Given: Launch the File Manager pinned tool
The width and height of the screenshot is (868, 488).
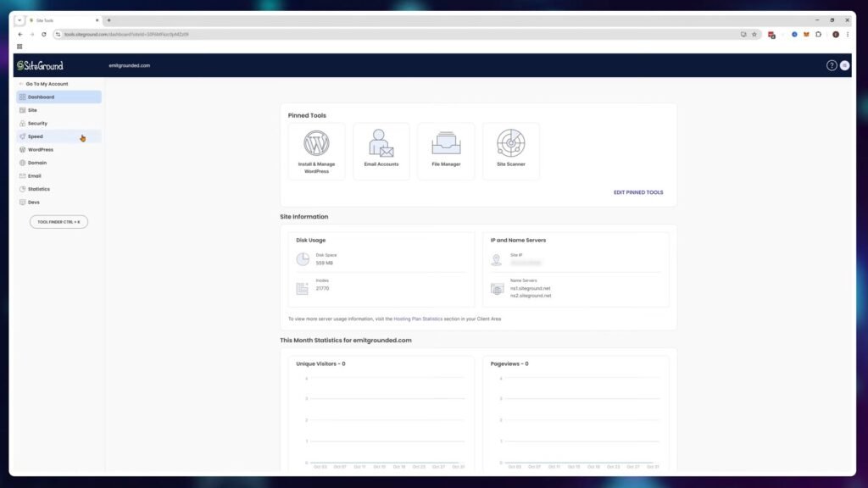Looking at the screenshot, I should [446, 151].
